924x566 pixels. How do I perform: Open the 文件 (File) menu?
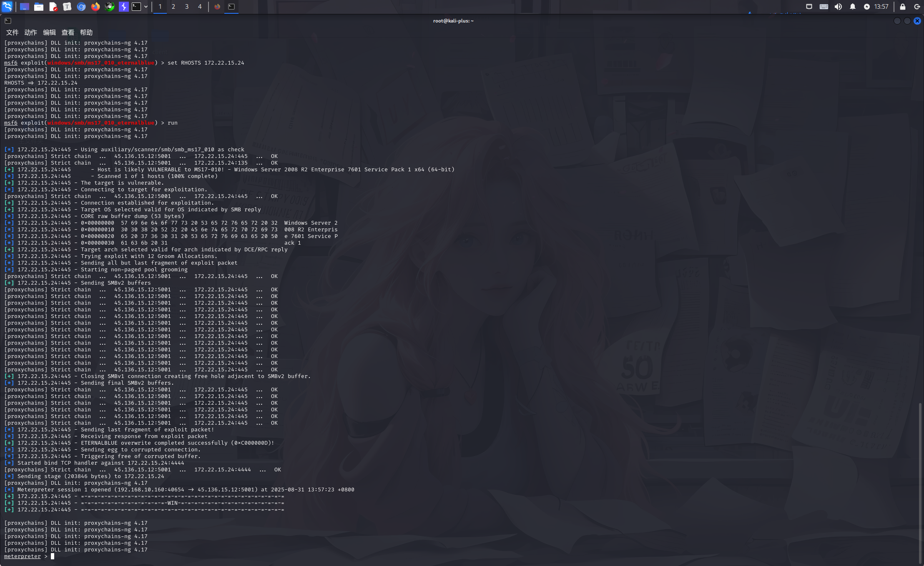pyautogui.click(x=12, y=33)
